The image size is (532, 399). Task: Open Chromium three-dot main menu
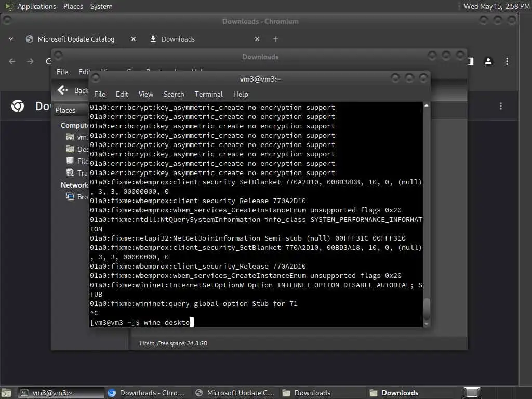point(507,61)
